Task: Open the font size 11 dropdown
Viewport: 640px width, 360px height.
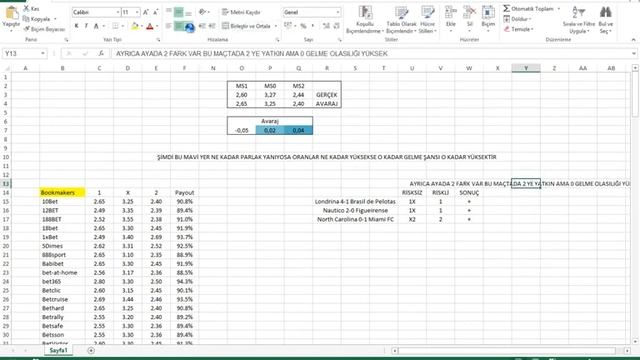Action: (x=137, y=12)
